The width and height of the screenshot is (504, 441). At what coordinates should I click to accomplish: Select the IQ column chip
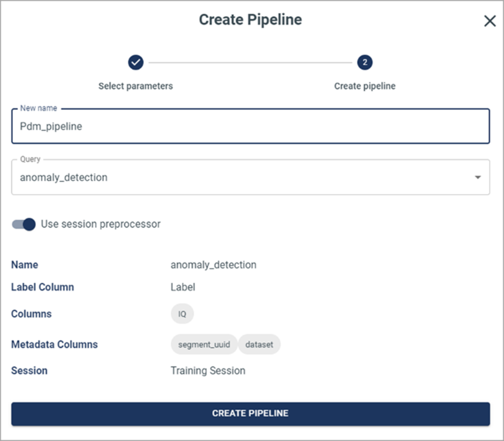pyautogui.click(x=182, y=314)
